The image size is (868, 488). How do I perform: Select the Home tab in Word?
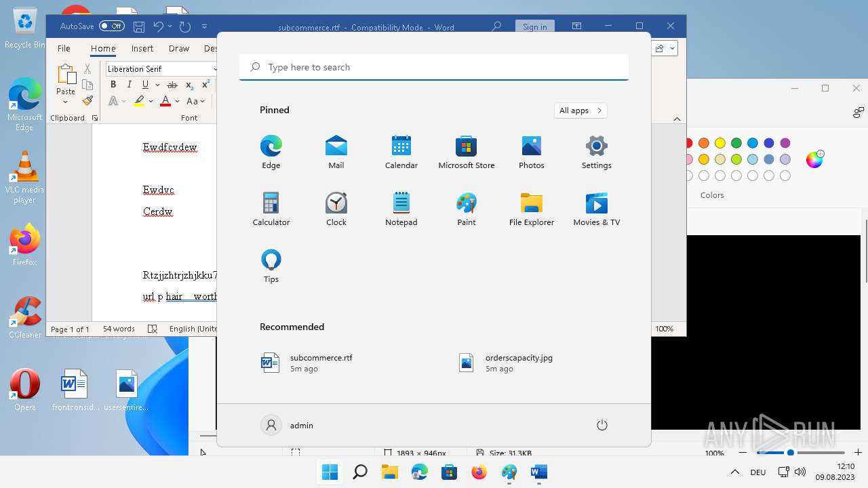pos(103,48)
